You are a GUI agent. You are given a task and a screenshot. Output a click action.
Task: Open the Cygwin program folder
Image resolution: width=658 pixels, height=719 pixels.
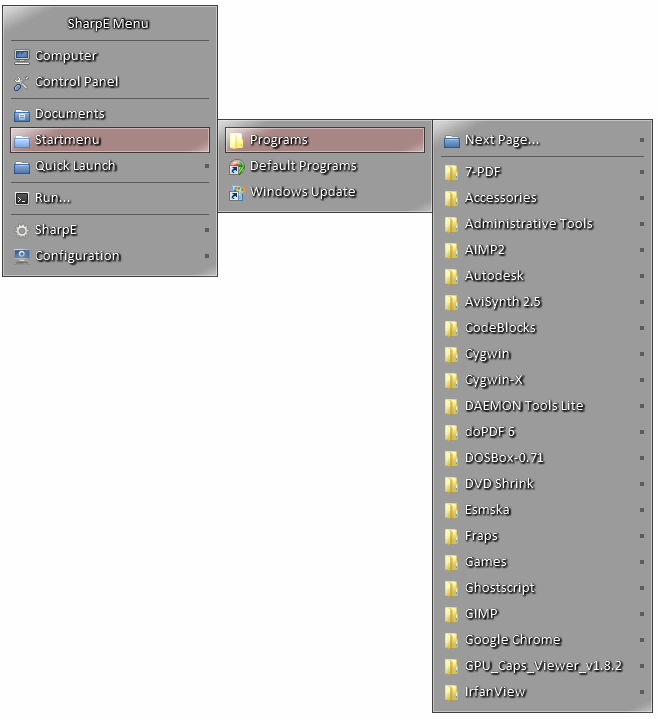(x=542, y=354)
